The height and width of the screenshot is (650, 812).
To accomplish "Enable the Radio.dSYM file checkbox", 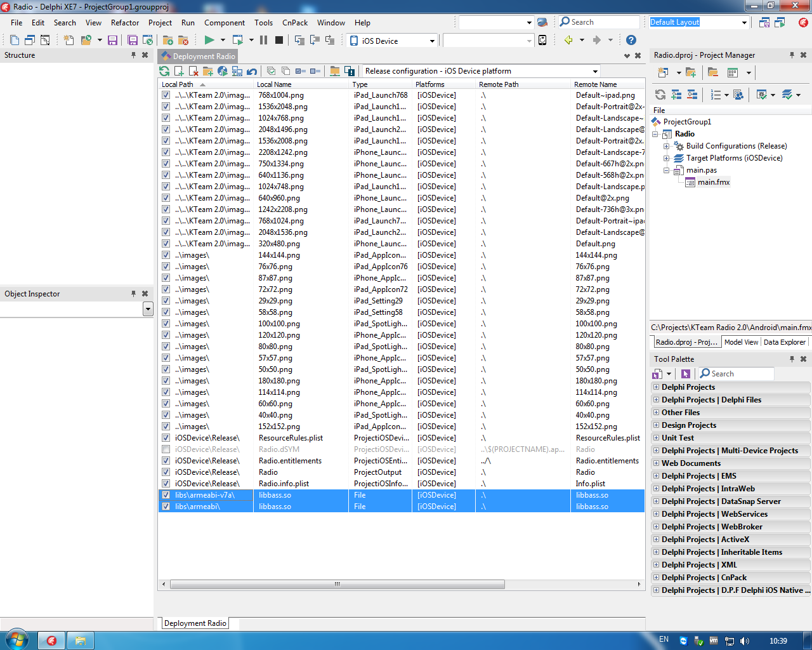I will pyautogui.click(x=166, y=449).
